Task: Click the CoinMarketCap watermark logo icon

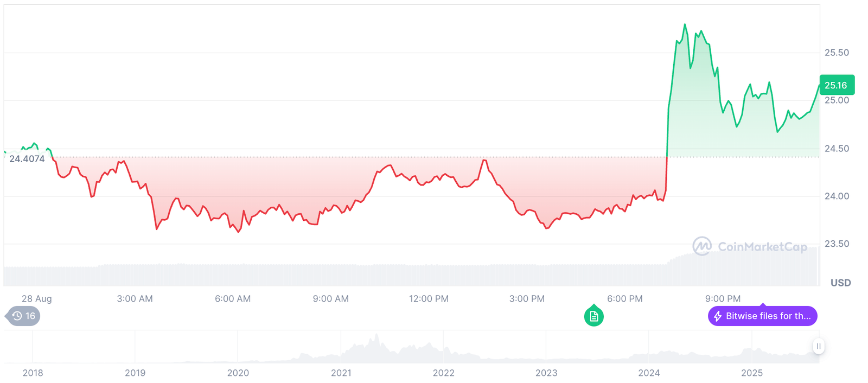Action: pyautogui.click(x=701, y=246)
